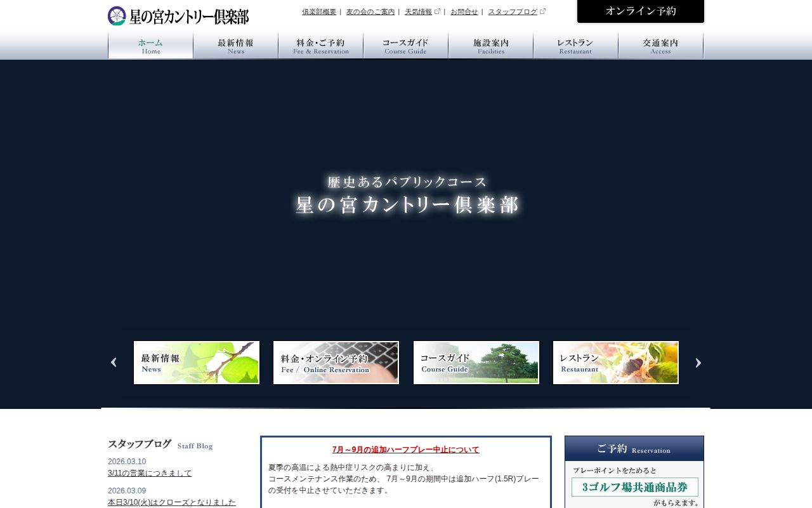Open the スタッフブログ header link
Screen dimensions: 812x508
point(513,11)
